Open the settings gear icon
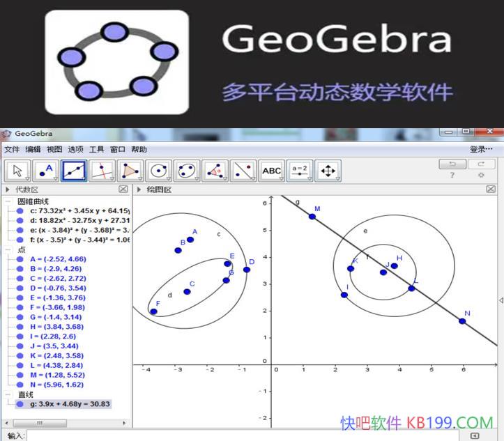The height and width of the screenshot is (441, 504). coord(481,175)
